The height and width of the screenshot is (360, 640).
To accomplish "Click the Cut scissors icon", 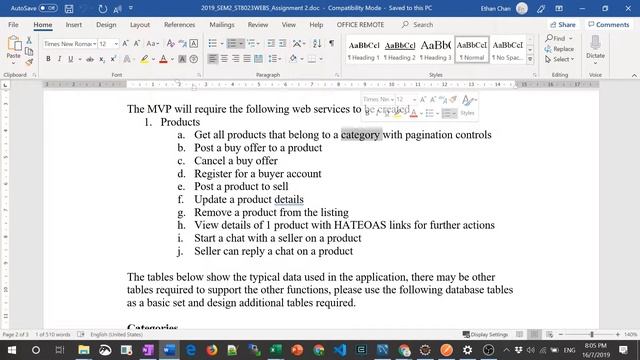I will (x=29, y=40).
